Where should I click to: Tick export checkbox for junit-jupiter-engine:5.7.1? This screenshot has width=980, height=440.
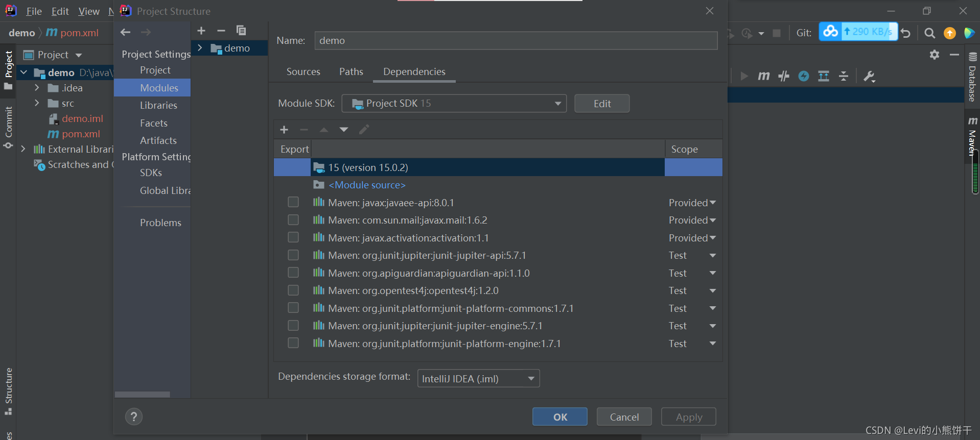tap(293, 325)
